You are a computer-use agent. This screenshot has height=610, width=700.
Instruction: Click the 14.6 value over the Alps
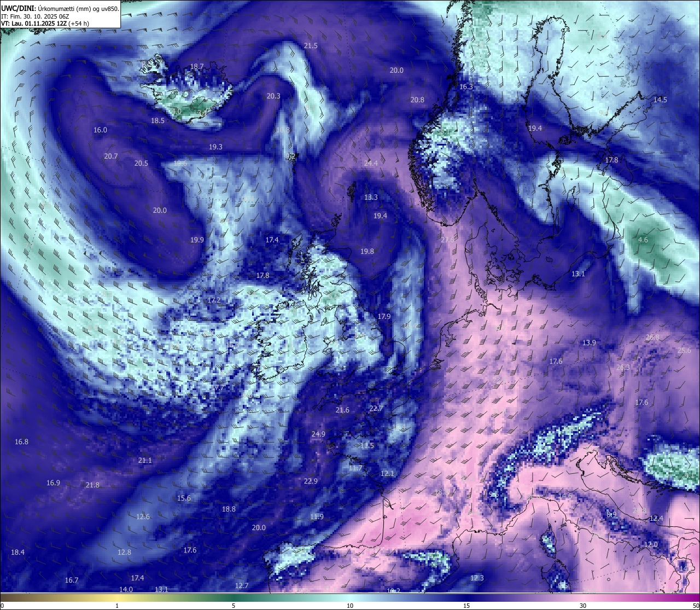(565, 496)
